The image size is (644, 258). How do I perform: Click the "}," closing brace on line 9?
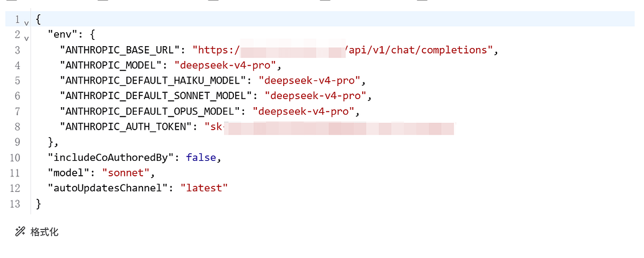(54, 142)
